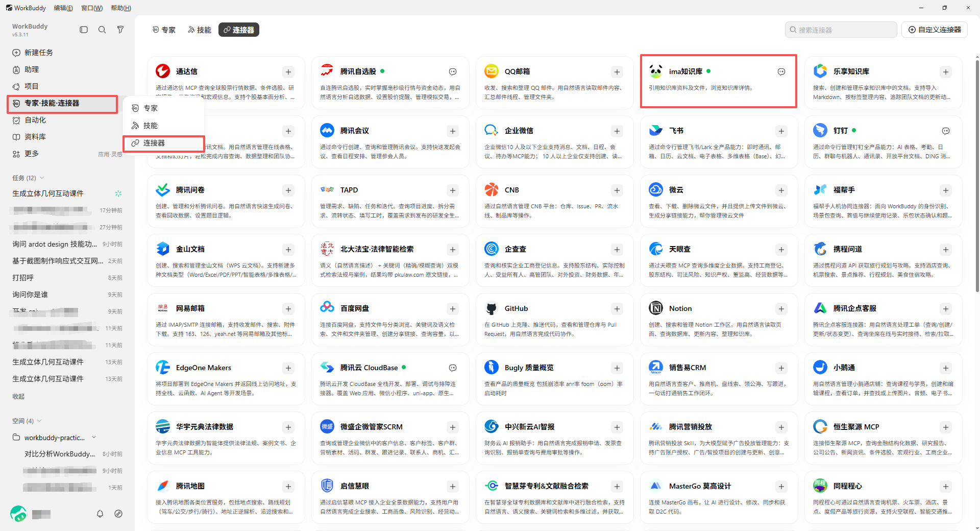The height and width of the screenshot is (531, 980).
Task: Add the TAPD connector
Action: point(453,190)
